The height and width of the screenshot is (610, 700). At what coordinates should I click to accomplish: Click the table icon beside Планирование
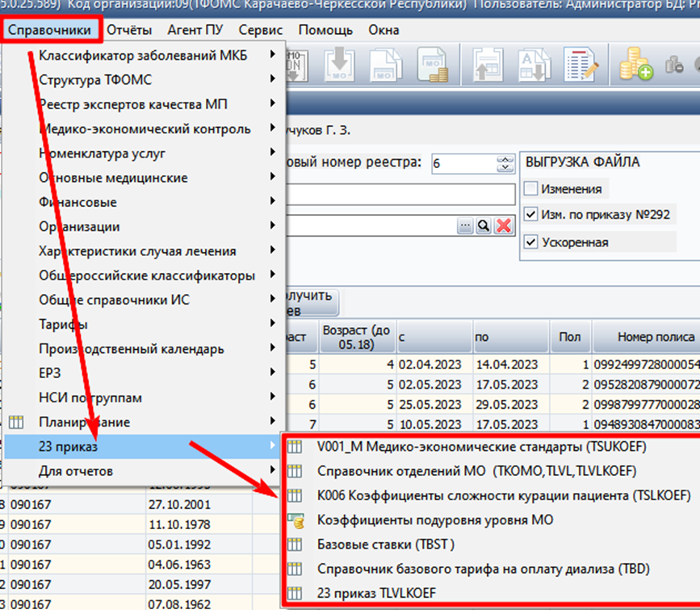(16, 422)
